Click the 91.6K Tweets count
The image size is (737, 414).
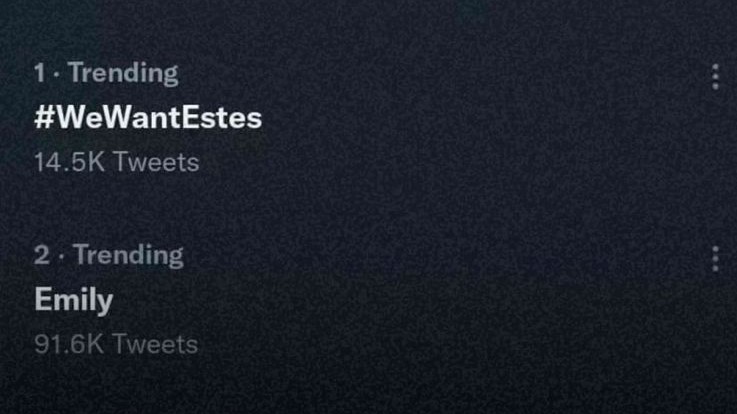tap(116, 344)
